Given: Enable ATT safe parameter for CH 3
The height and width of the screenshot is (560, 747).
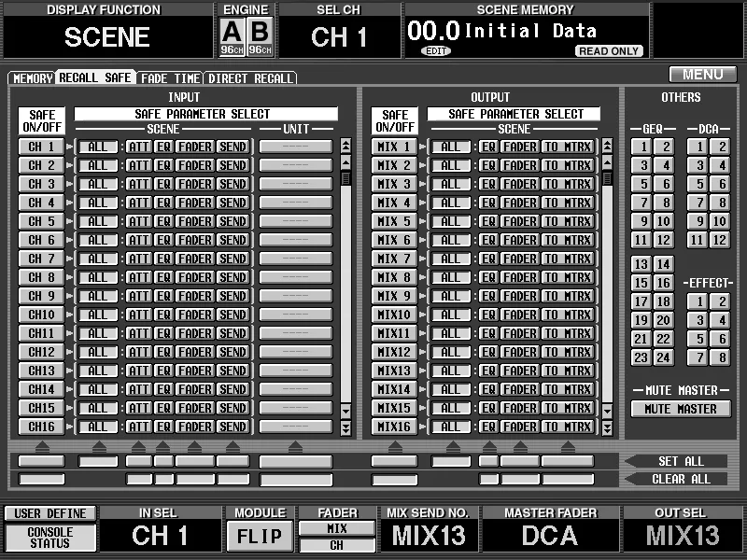Looking at the screenshot, I should coord(138,184).
